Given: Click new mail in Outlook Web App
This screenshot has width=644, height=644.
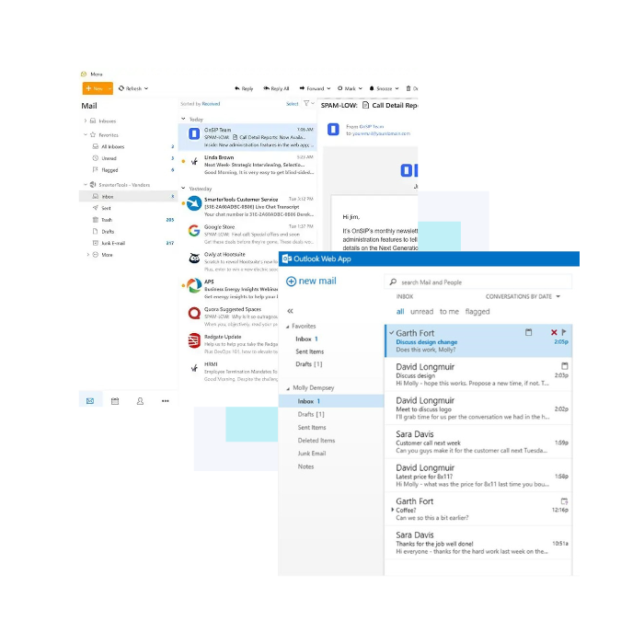Looking at the screenshot, I should [311, 281].
